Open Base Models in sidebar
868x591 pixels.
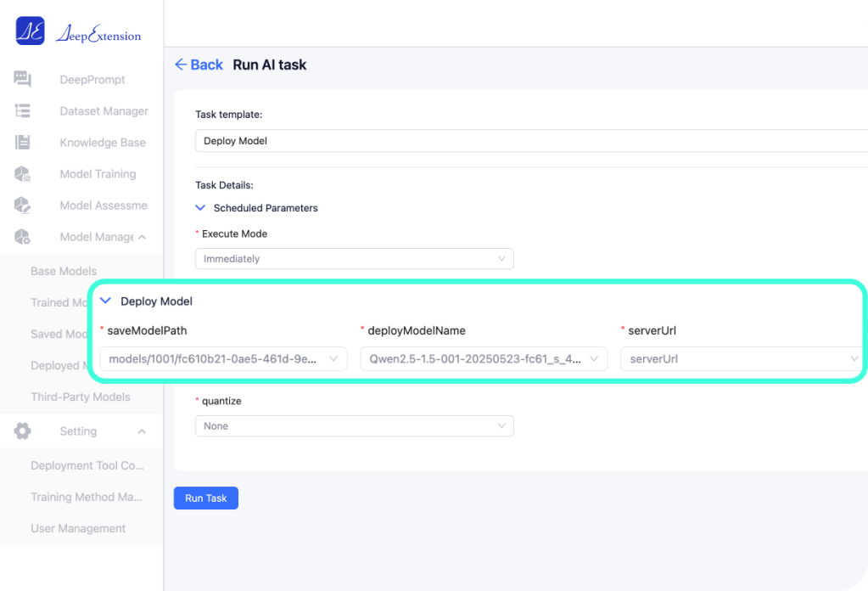coord(64,271)
